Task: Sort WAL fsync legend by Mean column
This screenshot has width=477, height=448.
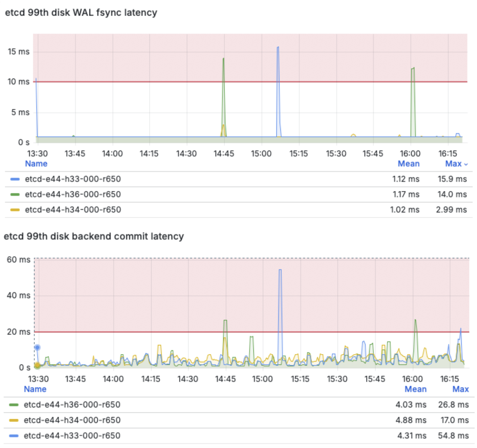Action: click(x=409, y=164)
